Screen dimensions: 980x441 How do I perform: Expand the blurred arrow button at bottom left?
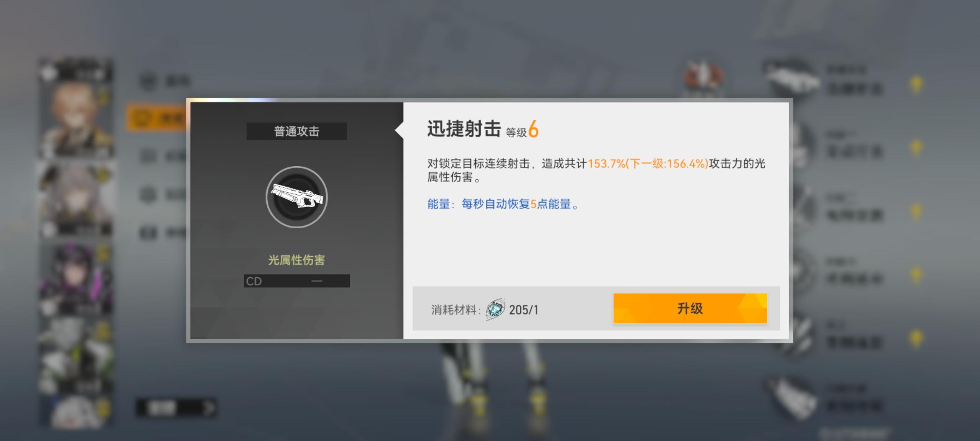click(x=176, y=408)
